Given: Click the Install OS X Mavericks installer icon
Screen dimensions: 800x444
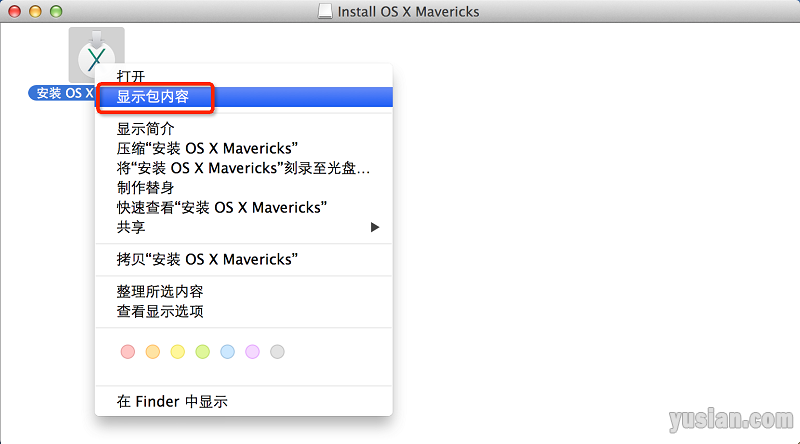Looking at the screenshot, I should tap(96, 55).
